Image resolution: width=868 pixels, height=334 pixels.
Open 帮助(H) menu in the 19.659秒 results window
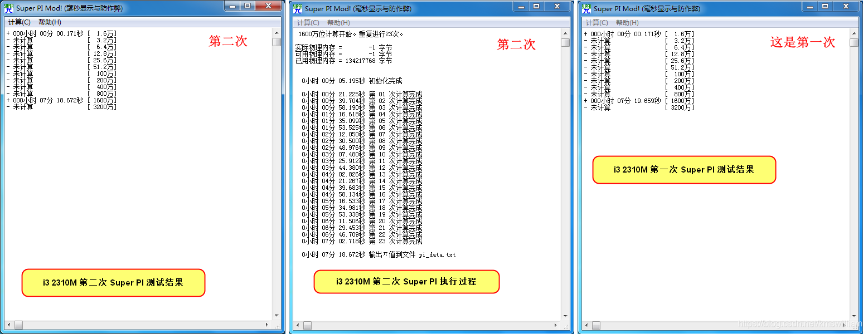[x=627, y=22]
